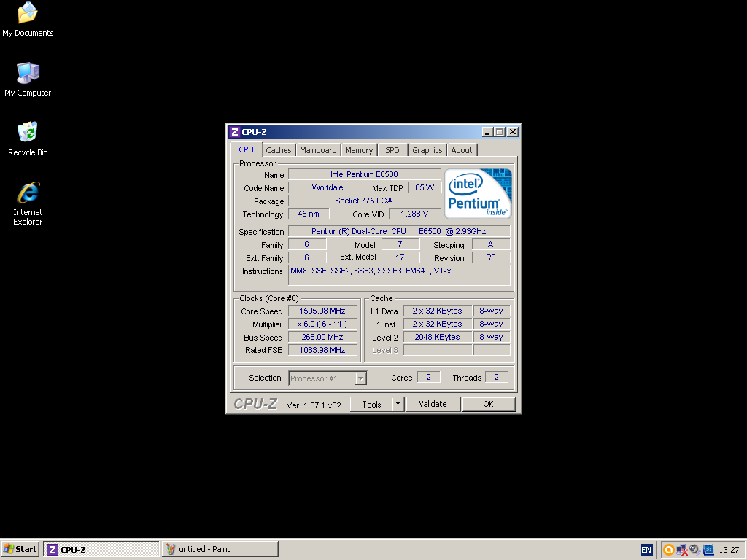This screenshot has height=560, width=747.
Task: Expand the Processor #1 selection dropdown
Action: tap(360, 378)
